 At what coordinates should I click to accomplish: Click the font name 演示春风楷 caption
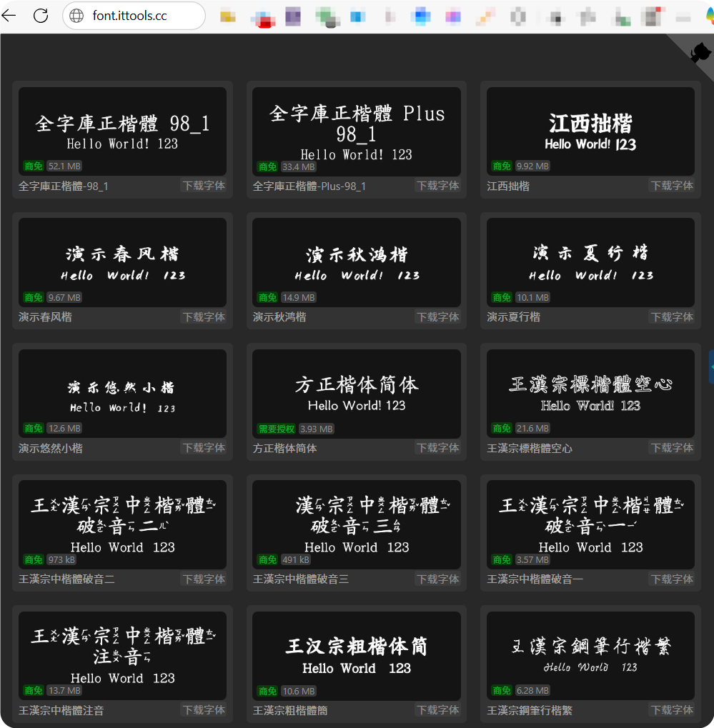point(45,317)
